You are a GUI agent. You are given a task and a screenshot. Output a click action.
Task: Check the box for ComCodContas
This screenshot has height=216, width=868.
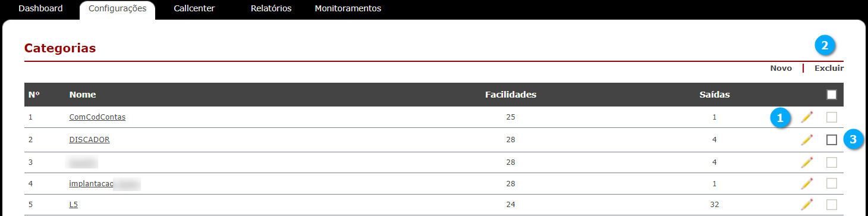pyautogui.click(x=832, y=117)
